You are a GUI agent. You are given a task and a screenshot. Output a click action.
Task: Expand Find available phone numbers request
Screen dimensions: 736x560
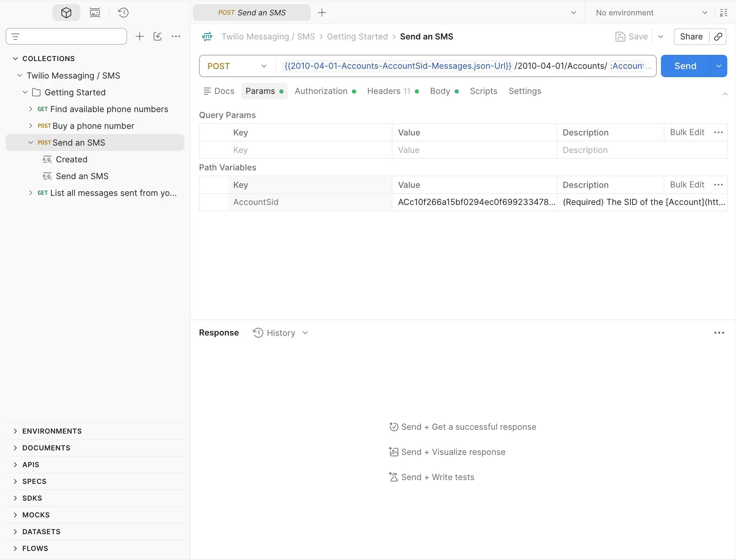coord(31,109)
